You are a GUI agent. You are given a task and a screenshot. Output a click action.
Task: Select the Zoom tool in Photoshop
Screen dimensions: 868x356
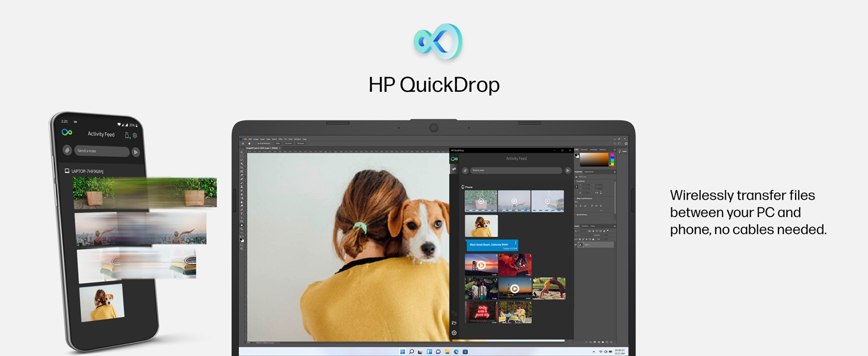coord(242,230)
